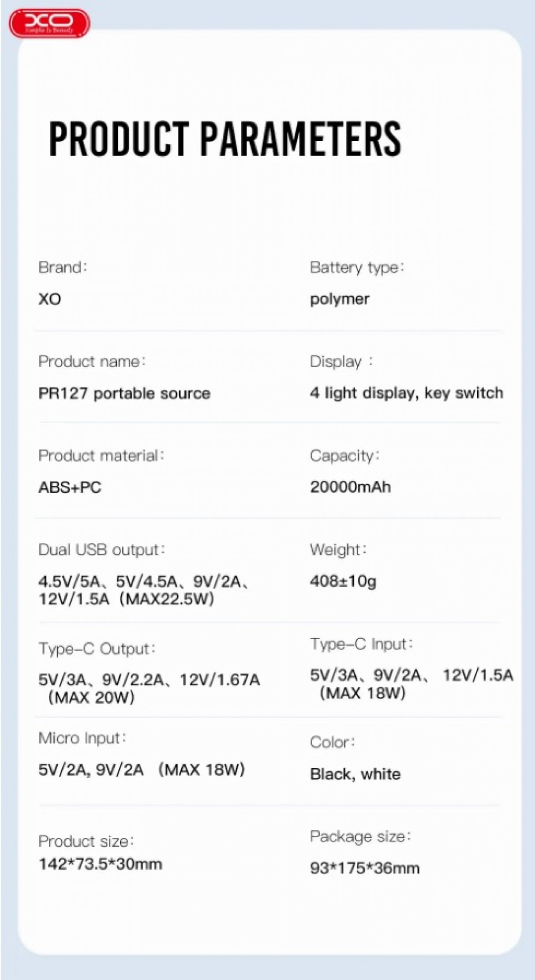The height and width of the screenshot is (980, 535).
Task: Click the polymer battery type value
Action: pyautogui.click(x=339, y=299)
